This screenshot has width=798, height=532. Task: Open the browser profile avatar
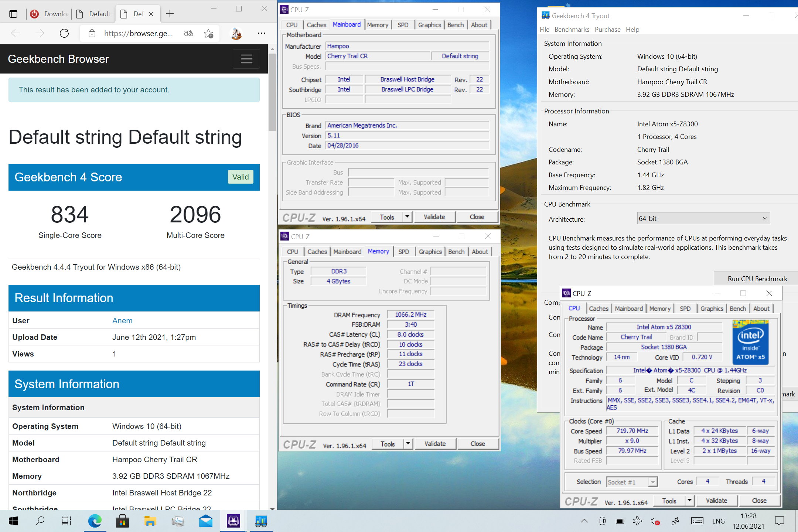[x=236, y=34]
